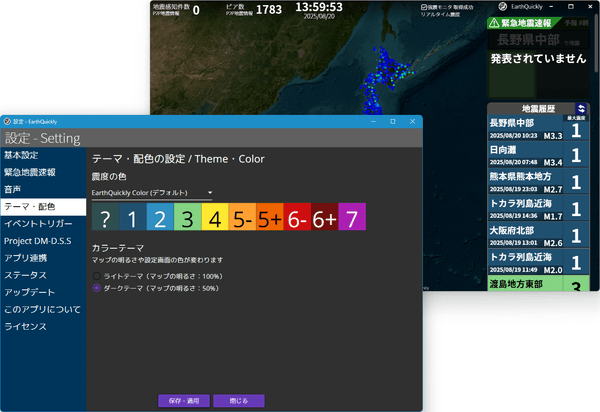Click yellow intensity 4 color swatch
The height and width of the screenshot is (412, 600).
tap(215, 217)
